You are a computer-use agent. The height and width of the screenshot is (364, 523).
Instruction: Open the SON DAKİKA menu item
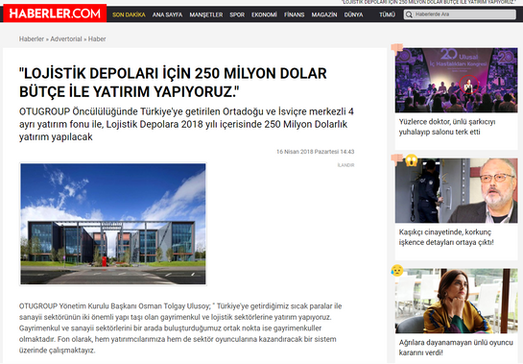tap(129, 15)
